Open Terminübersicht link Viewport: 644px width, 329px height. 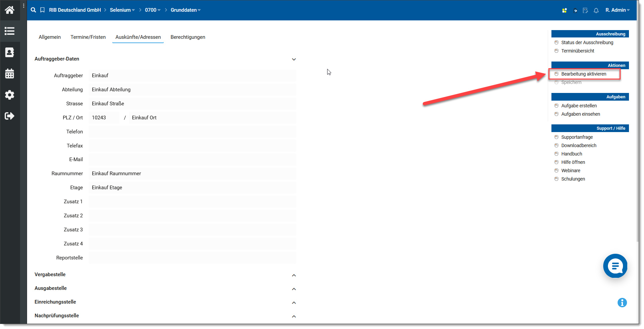coord(577,51)
